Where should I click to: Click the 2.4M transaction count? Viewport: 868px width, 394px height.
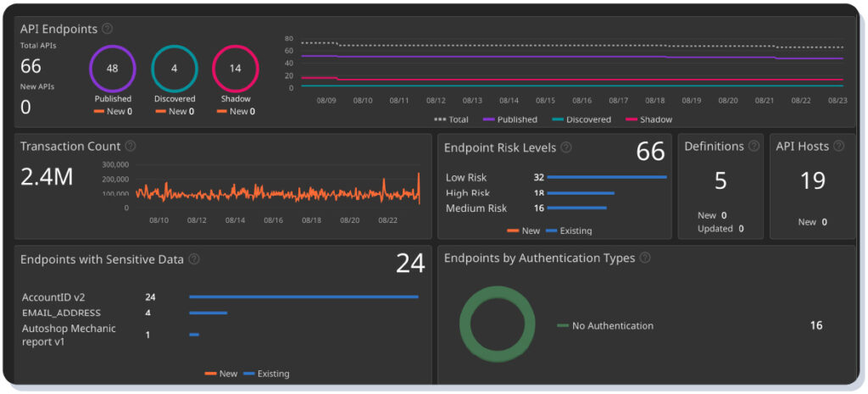point(47,176)
